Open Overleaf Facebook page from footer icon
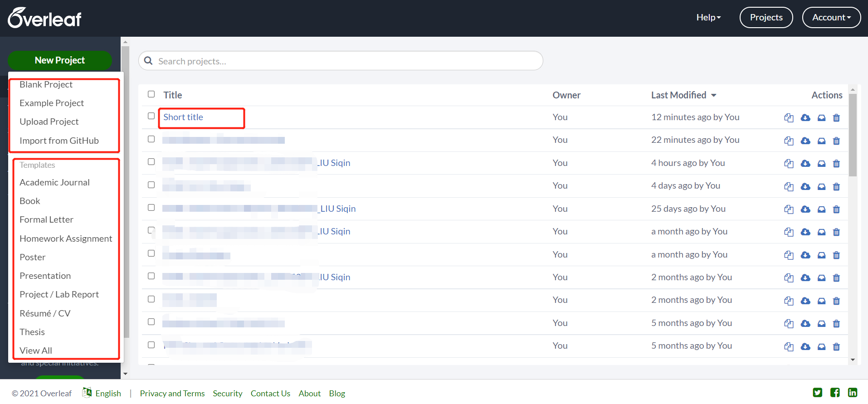 835,393
